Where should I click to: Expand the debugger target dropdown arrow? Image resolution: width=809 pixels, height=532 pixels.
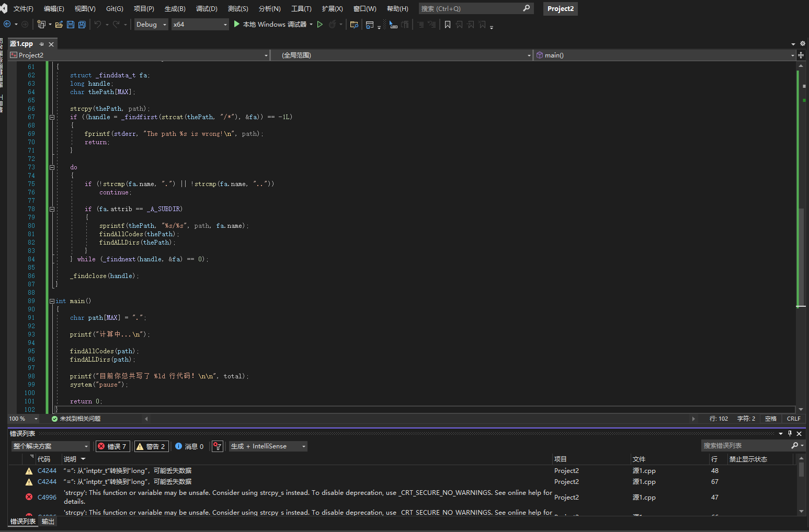(x=311, y=24)
